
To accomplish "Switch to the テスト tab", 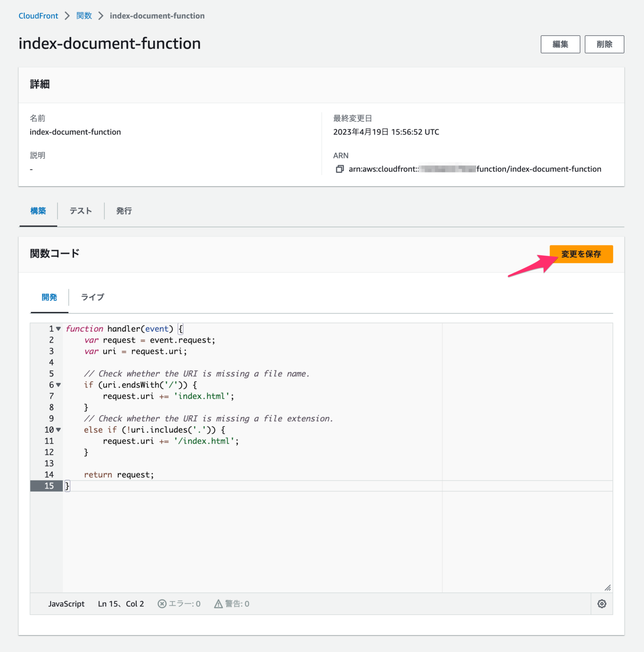I will click(80, 211).
